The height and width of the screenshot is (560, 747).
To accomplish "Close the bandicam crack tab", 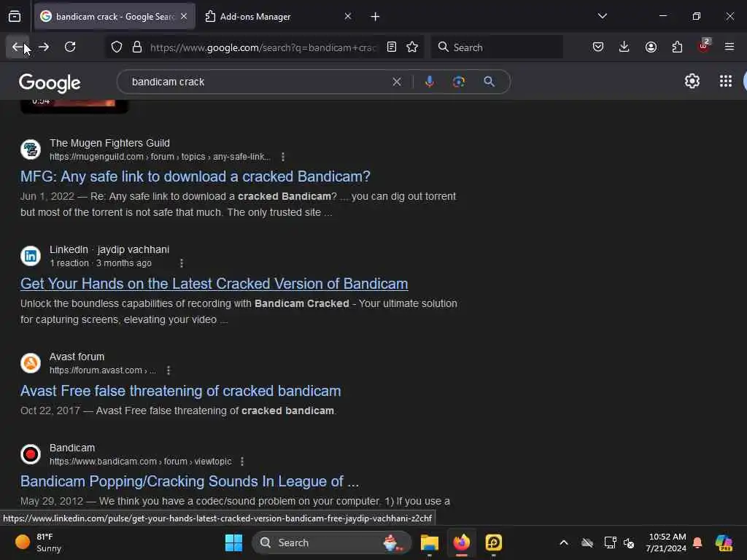I will (184, 17).
